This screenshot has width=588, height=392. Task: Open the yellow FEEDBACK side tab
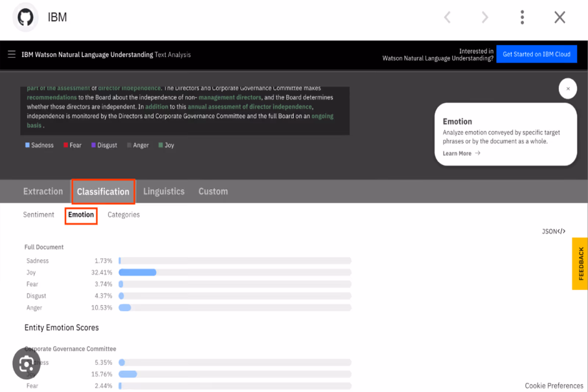pyautogui.click(x=580, y=263)
